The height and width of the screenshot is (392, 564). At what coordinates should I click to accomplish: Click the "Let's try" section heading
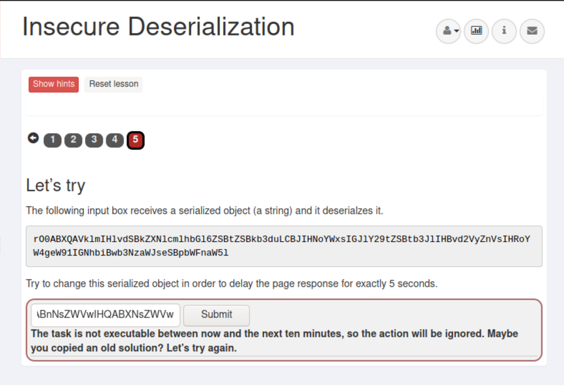coord(55,186)
